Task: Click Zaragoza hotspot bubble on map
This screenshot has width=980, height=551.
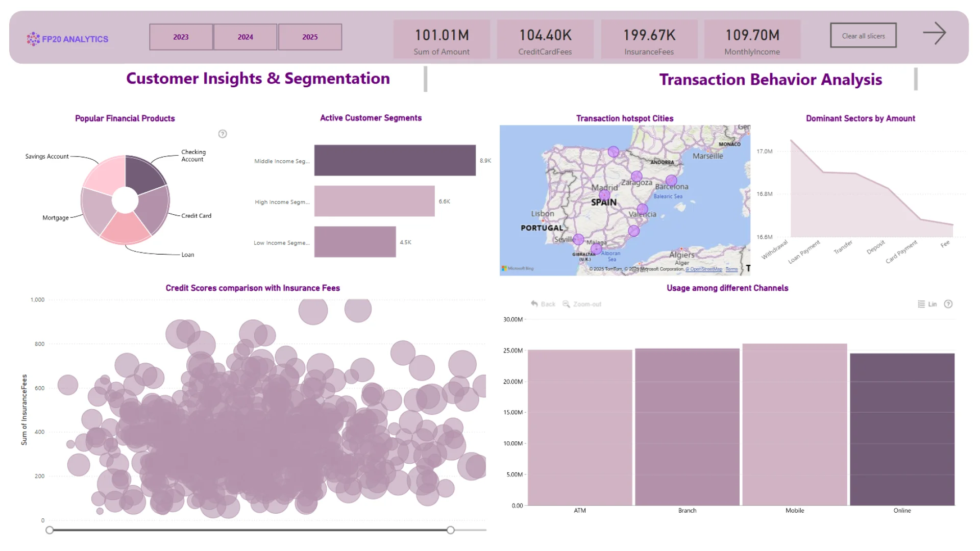Action: [636, 177]
